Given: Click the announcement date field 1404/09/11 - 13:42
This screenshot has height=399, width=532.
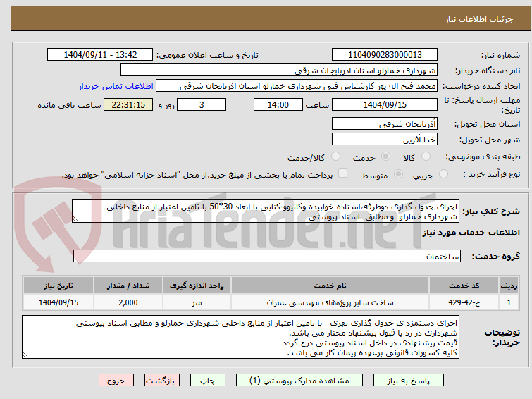Looking at the screenshot, I should point(100,55).
